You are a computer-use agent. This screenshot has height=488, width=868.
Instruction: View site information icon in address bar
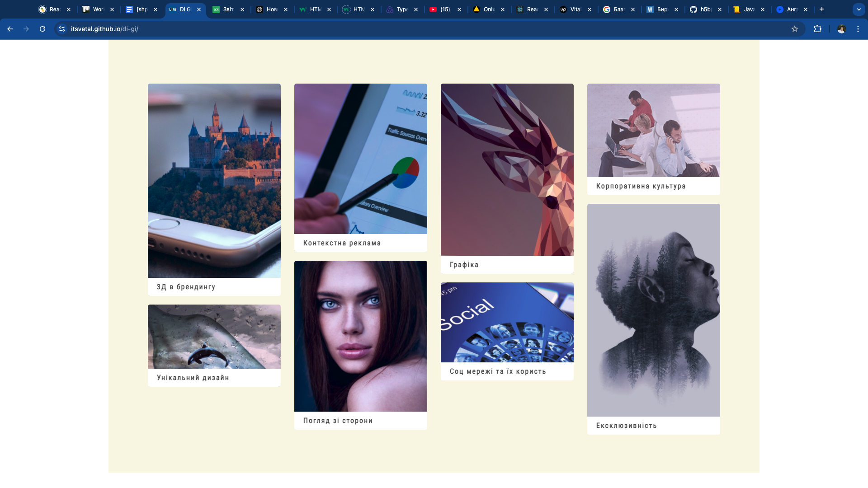[x=62, y=29]
